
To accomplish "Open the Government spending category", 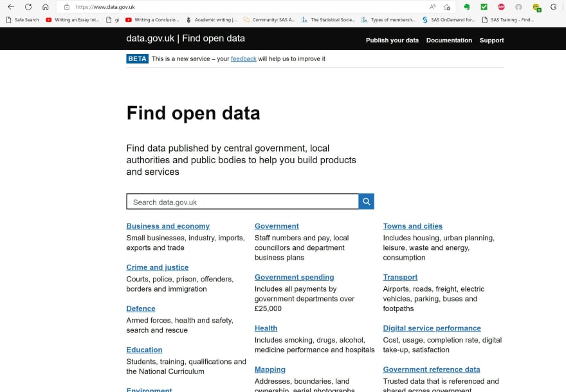I will point(294,278).
